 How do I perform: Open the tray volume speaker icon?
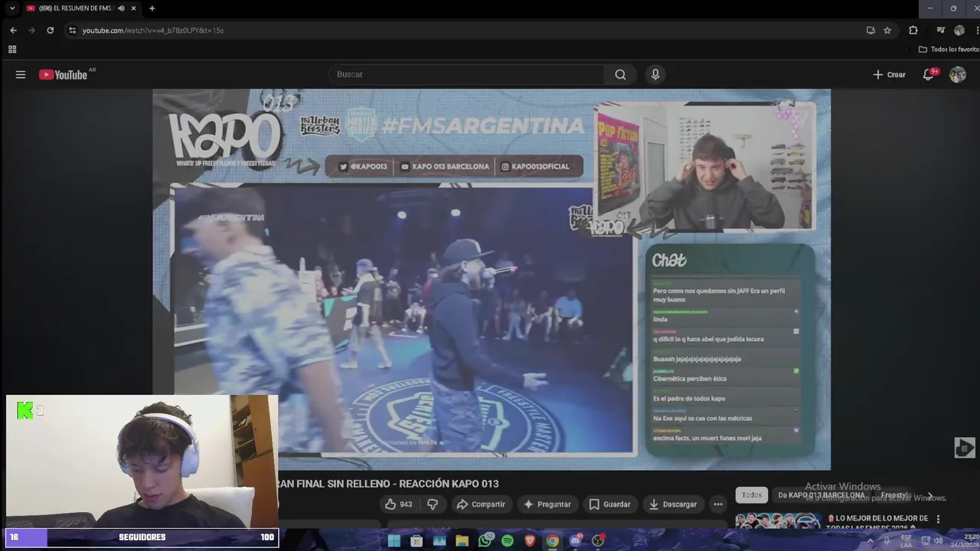coord(938,541)
